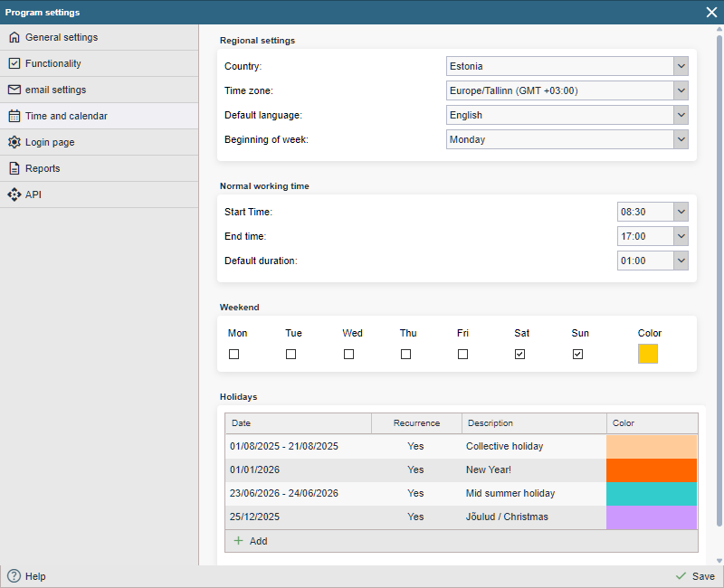
Task: Open the Start Time dropdown
Action: [x=653, y=212]
